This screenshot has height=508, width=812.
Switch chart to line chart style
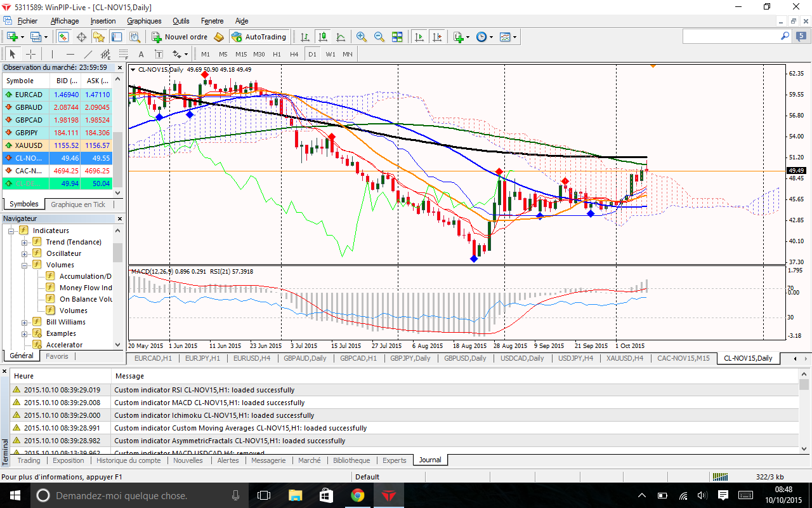[x=341, y=37]
